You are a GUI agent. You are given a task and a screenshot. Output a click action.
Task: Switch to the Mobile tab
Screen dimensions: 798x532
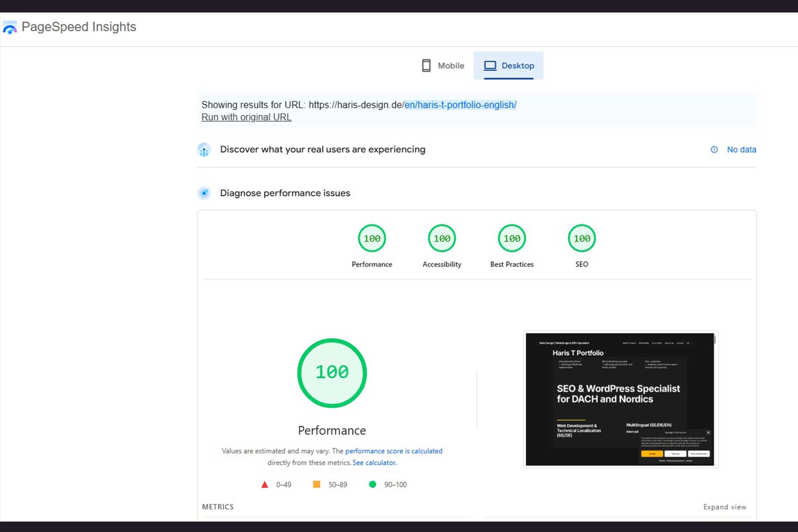point(442,65)
